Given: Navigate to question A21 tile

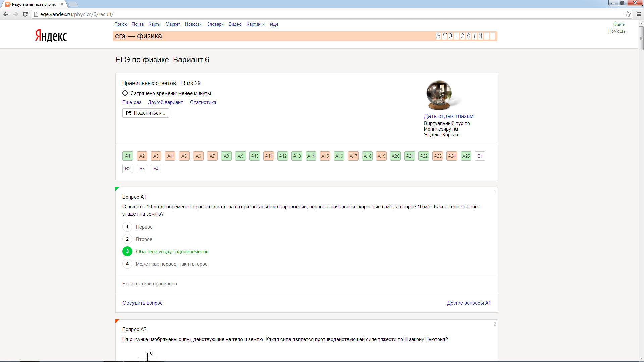Looking at the screenshot, I should [x=410, y=156].
